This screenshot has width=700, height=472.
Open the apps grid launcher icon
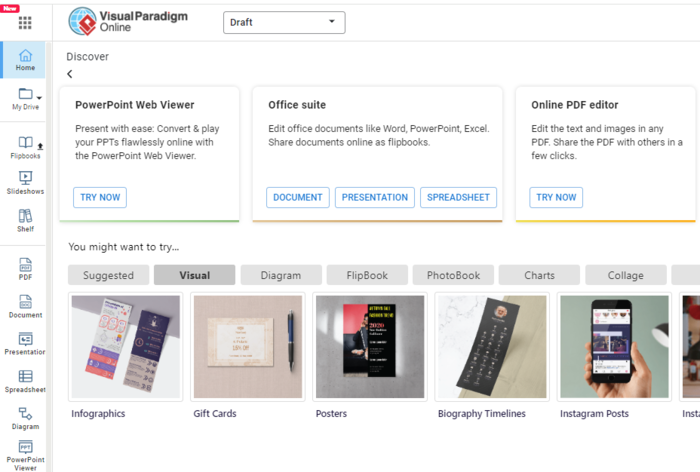(25, 22)
